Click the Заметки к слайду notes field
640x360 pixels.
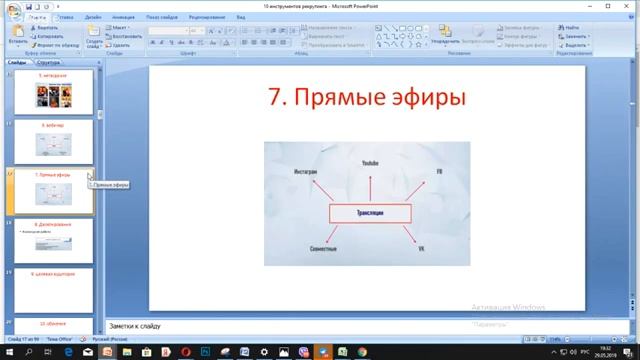[367, 327]
